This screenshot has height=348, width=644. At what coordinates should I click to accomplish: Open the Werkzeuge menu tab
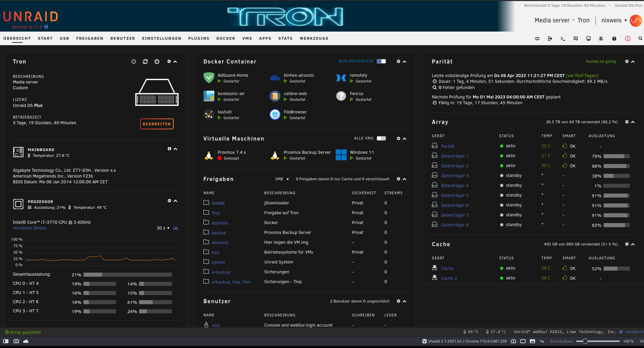pos(314,38)
